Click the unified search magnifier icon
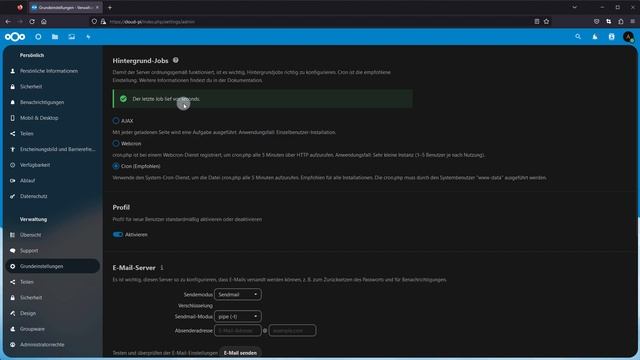The image size is (640, 360). 578,37
